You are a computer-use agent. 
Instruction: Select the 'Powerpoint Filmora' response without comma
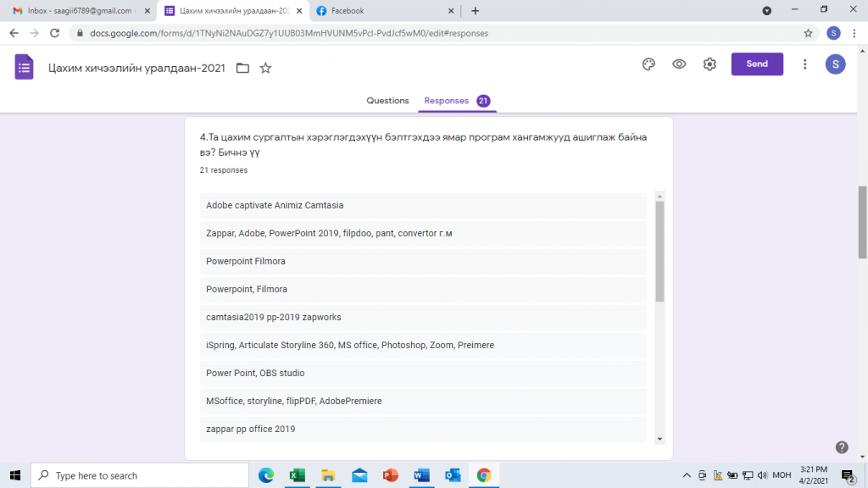point(423,261)
